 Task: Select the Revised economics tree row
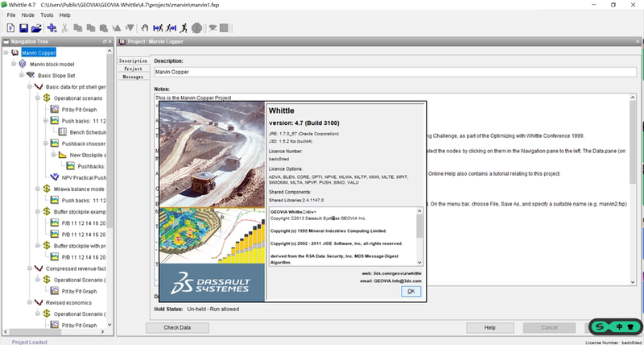click(x=68, y=302)
